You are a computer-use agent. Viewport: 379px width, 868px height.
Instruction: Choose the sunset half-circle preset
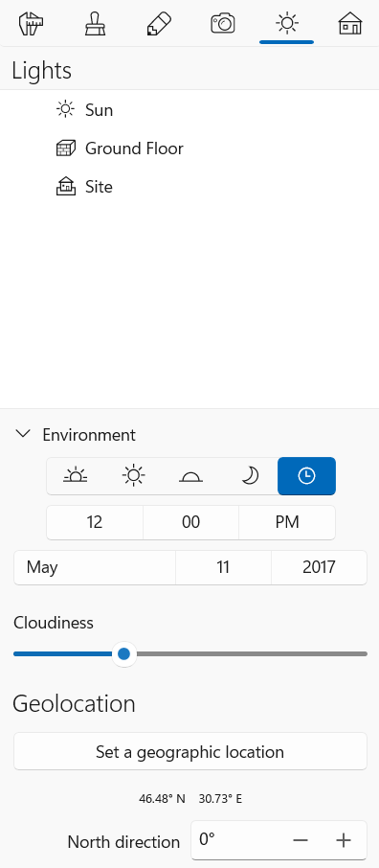(x=190, y=476)
